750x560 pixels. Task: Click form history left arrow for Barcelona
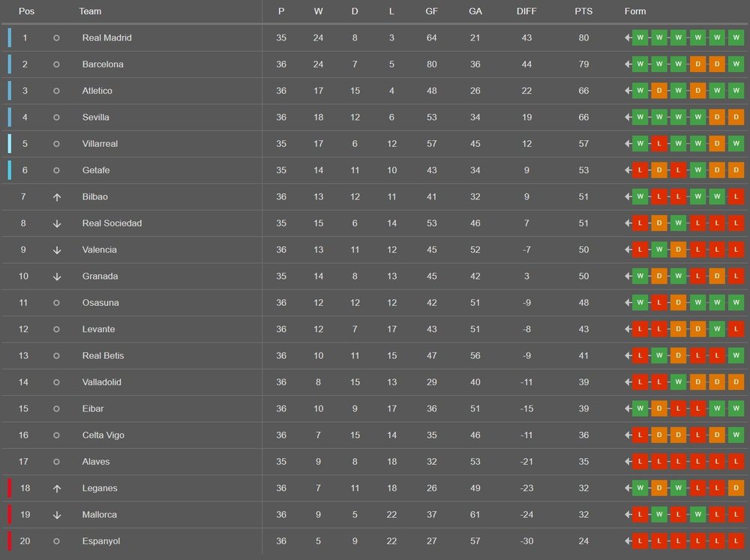tap(628, 64)
